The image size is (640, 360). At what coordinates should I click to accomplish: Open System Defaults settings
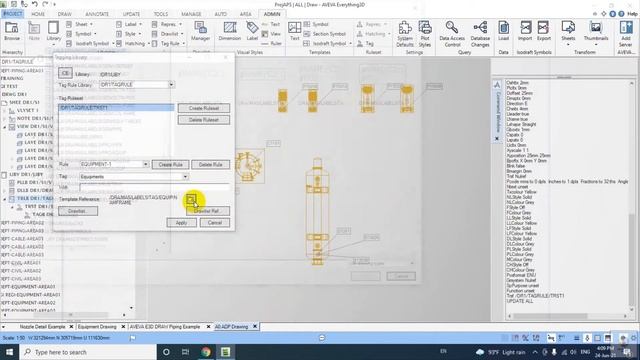pos(405,34)
